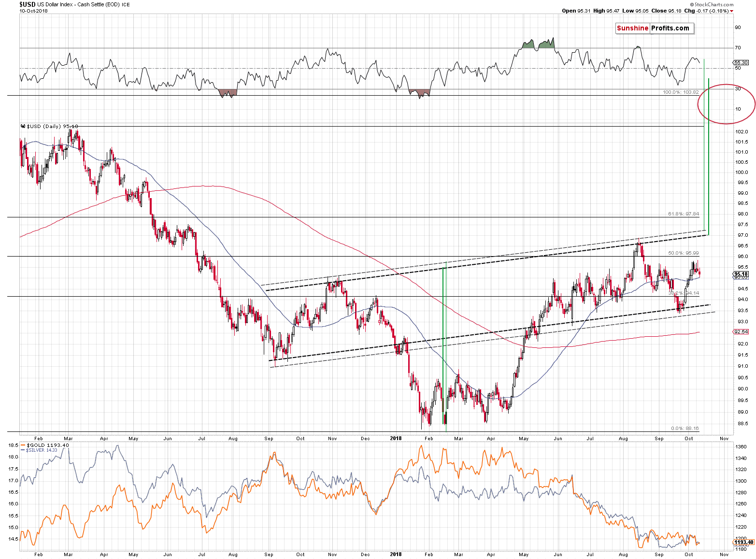The height and width of the screenshot is (559, 756).
Task: Click the RSI current value tag '55.30'
Action: coord(741,62)
